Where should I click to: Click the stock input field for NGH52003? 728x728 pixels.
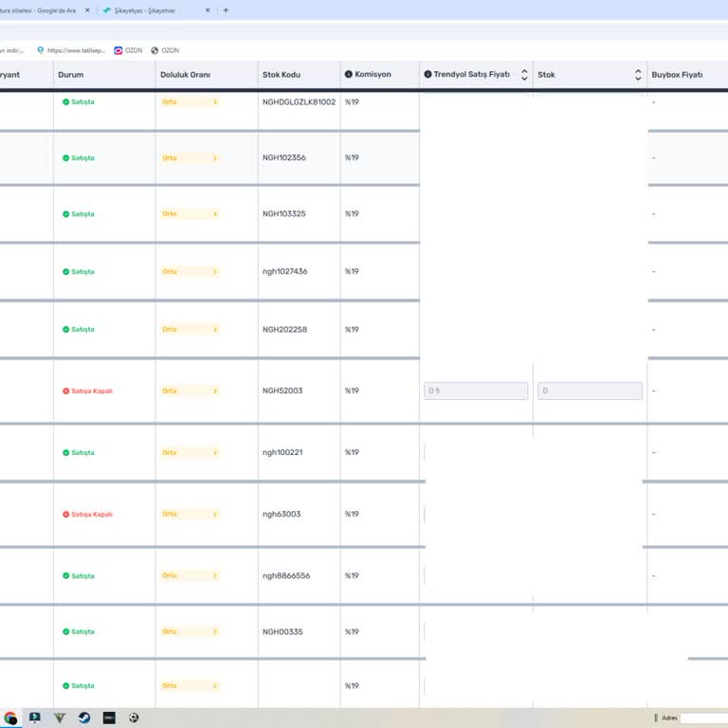pyautogui.click(x=590, y=391)
